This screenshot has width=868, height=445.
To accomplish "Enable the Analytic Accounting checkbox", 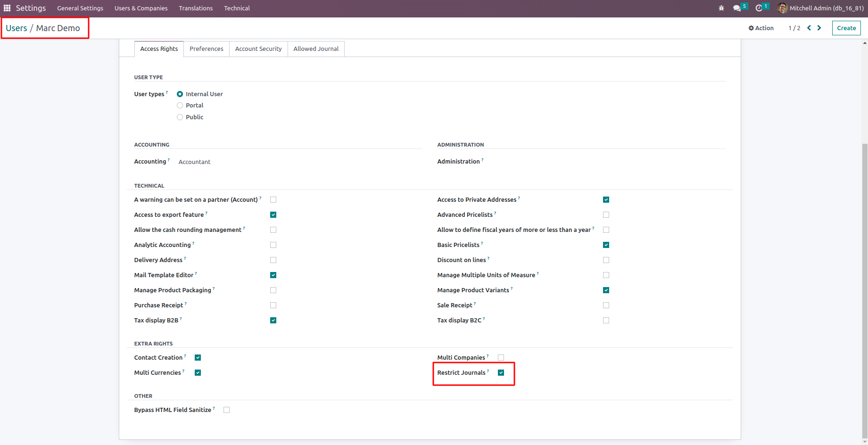I will (273, 245).
